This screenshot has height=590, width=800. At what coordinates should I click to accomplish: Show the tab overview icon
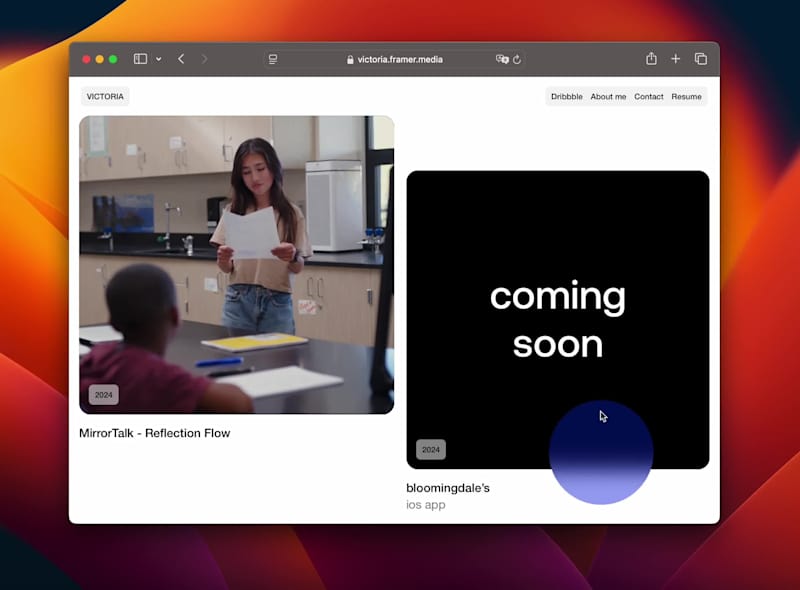tap(700, 59)
